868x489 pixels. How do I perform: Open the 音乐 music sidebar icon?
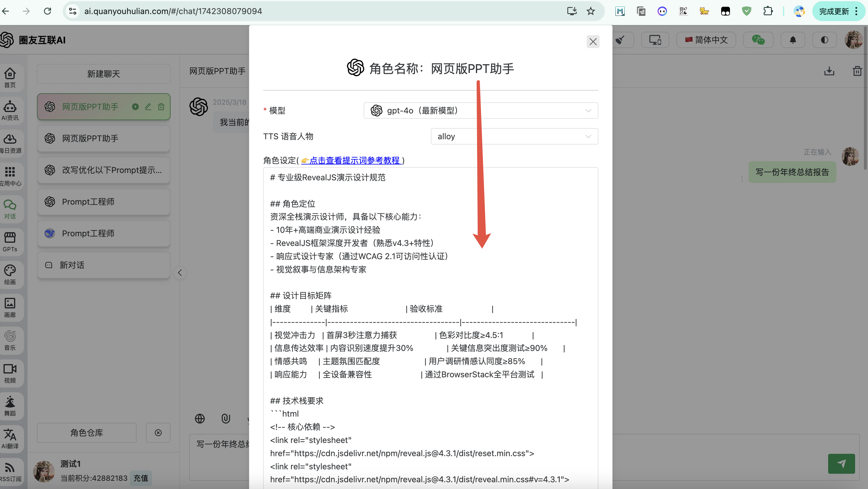(10, 340)
